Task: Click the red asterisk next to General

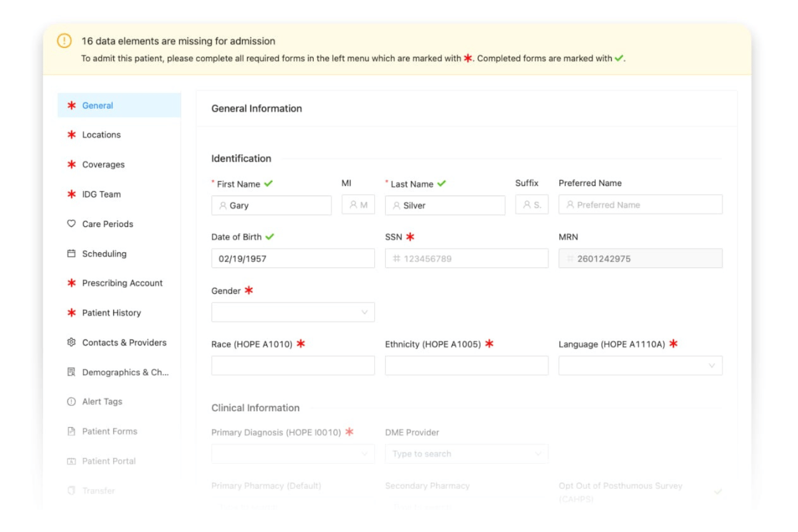Action: coord(71,105)
